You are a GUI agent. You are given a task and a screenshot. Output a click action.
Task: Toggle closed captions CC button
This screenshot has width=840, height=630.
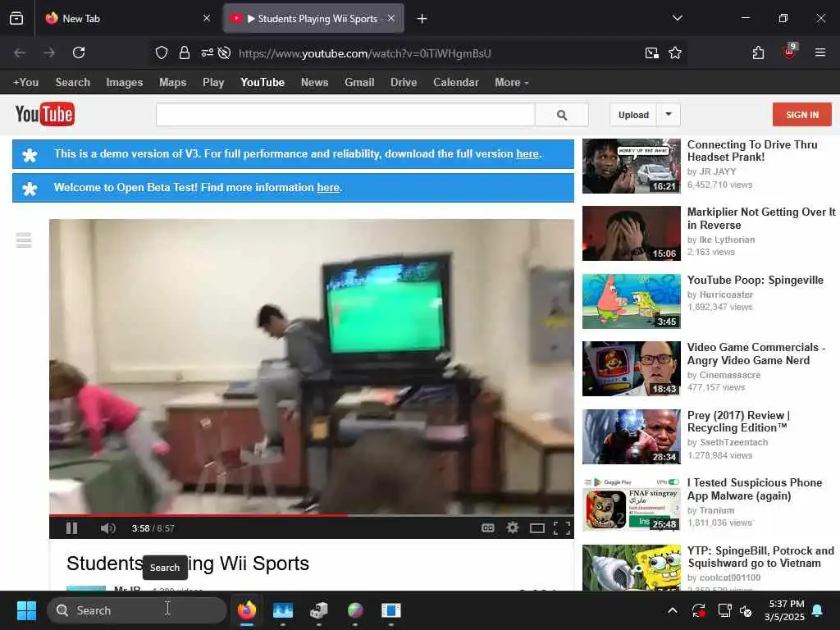(x=487, y=528)
